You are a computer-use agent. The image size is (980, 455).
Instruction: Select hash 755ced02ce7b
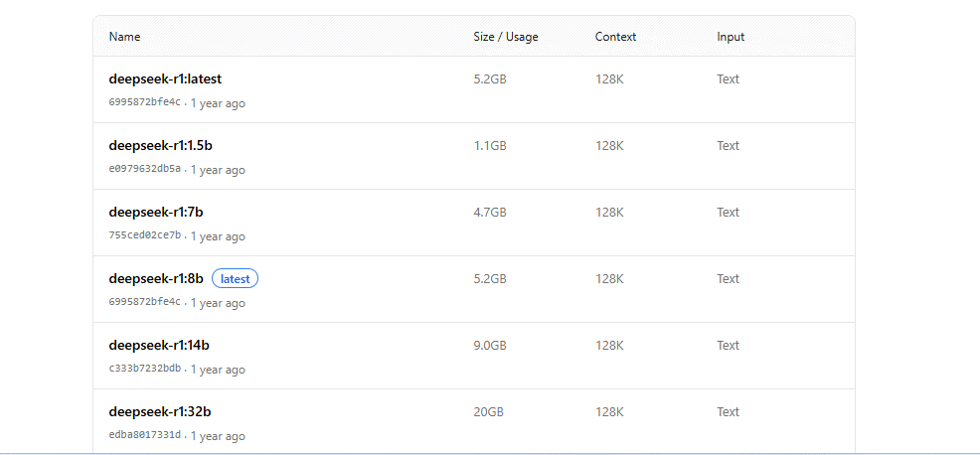point(145,235)
